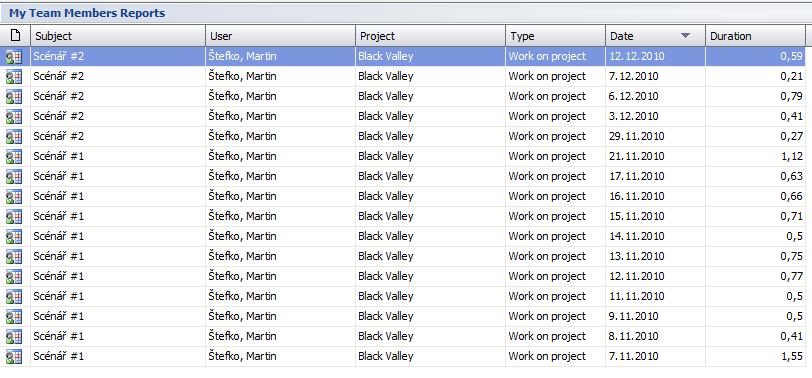
Task: Click report icon for 12.12.2010 row
Action: (14, 57)
